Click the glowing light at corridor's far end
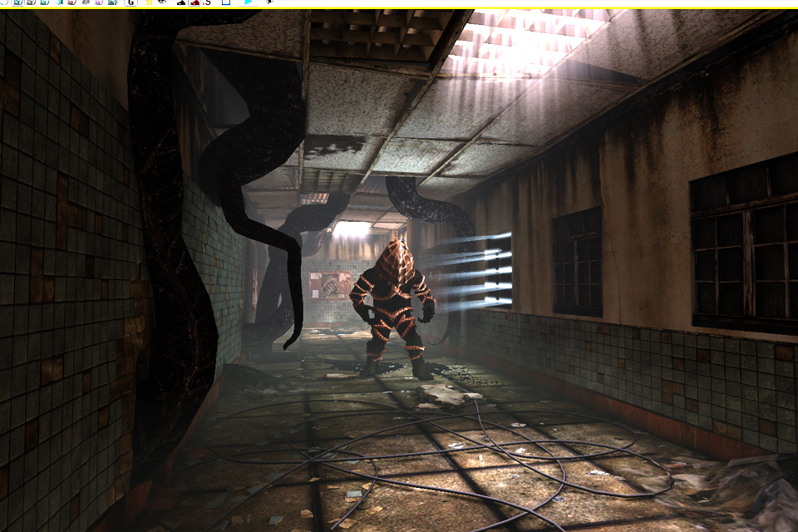The width and height of the screenshot is (798, 532). point(351,229)
